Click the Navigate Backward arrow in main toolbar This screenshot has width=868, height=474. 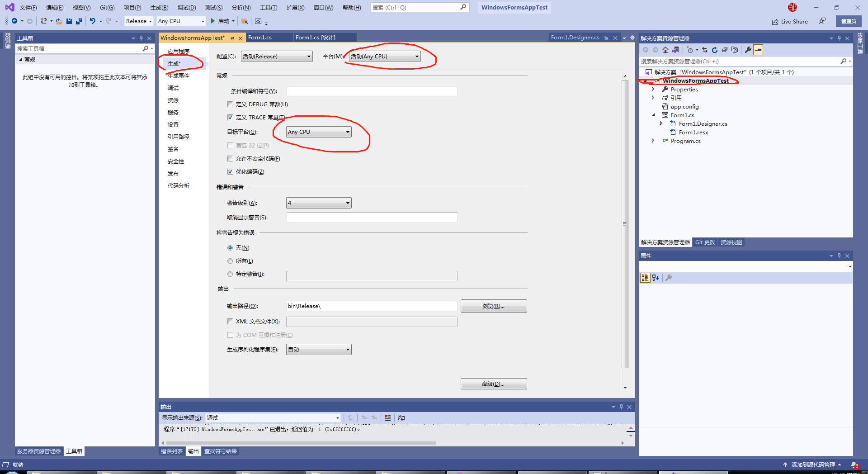pyautogui.click(x=14, y=21)
